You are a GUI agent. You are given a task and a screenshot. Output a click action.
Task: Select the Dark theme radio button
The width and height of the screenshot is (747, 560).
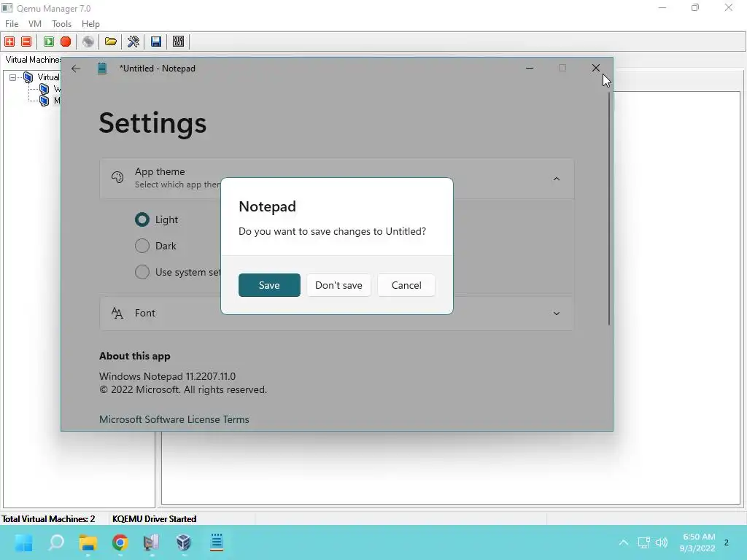(142, 246)
